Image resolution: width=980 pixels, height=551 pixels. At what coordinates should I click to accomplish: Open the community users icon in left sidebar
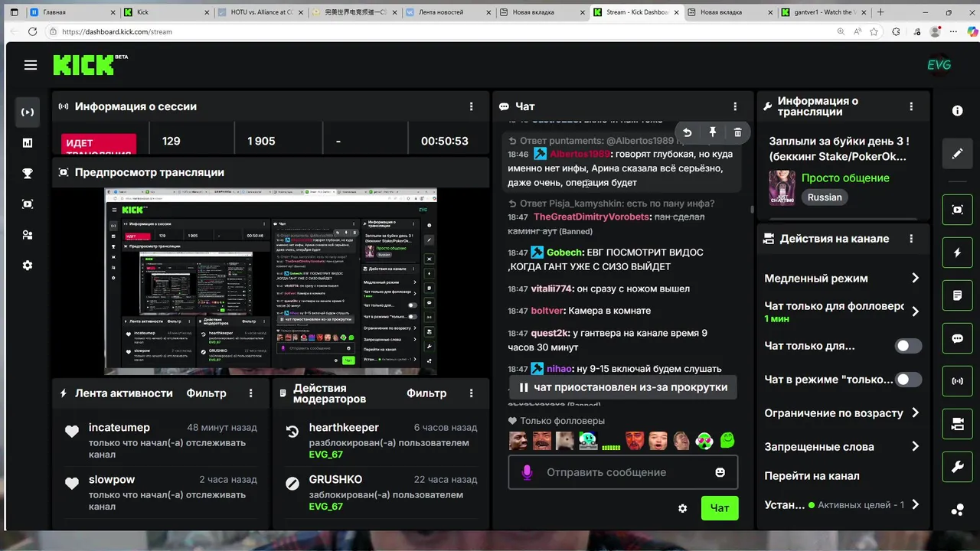point(28,235)
